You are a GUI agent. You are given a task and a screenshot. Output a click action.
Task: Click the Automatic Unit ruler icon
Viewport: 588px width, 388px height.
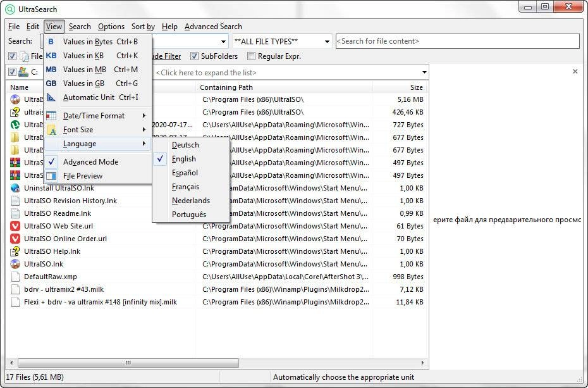tap(51, 97)
